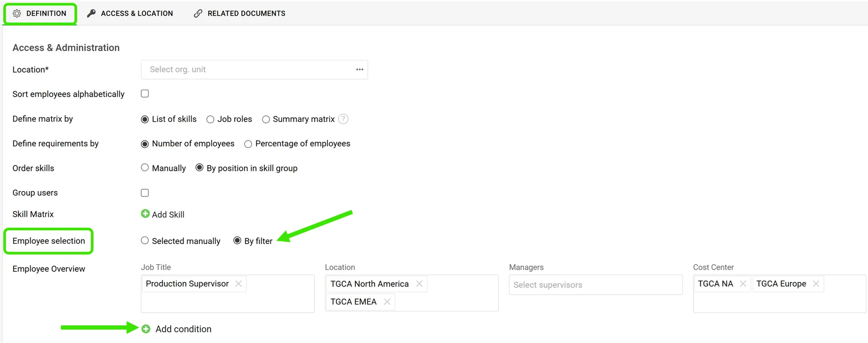868x343 pixels.
Task: Remove the TGCA North America location tag
Action: click(x=420, y=284)
